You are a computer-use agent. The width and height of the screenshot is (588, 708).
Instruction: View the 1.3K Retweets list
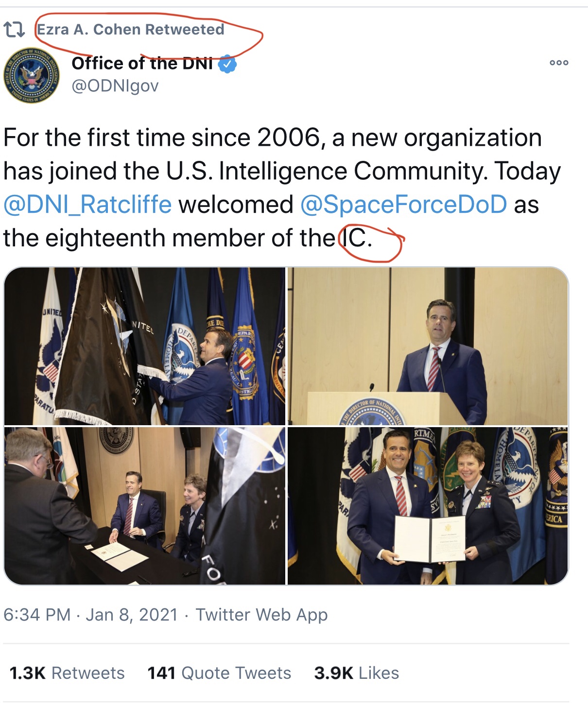67,673
